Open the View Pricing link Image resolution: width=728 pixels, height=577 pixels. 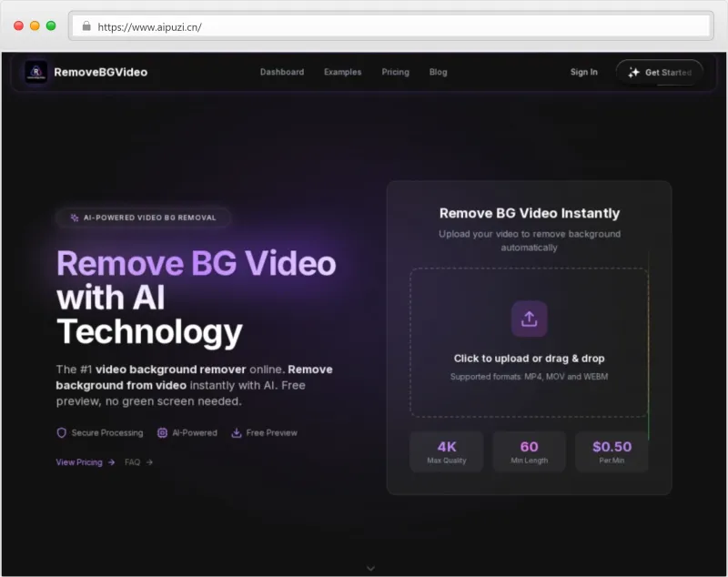79,461
